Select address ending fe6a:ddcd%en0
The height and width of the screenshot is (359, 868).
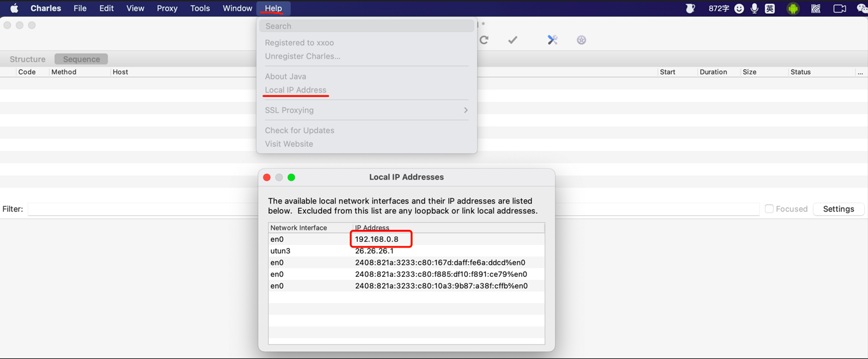pyautogui.click(x=440, y=262)
